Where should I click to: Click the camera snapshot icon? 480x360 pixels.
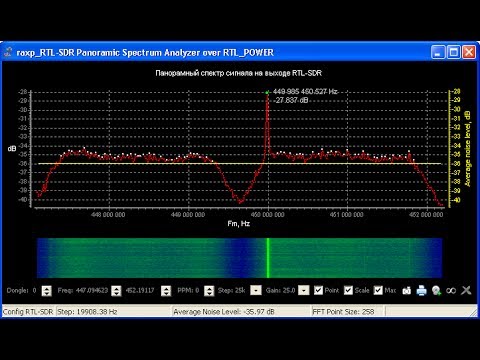point(406,291)
